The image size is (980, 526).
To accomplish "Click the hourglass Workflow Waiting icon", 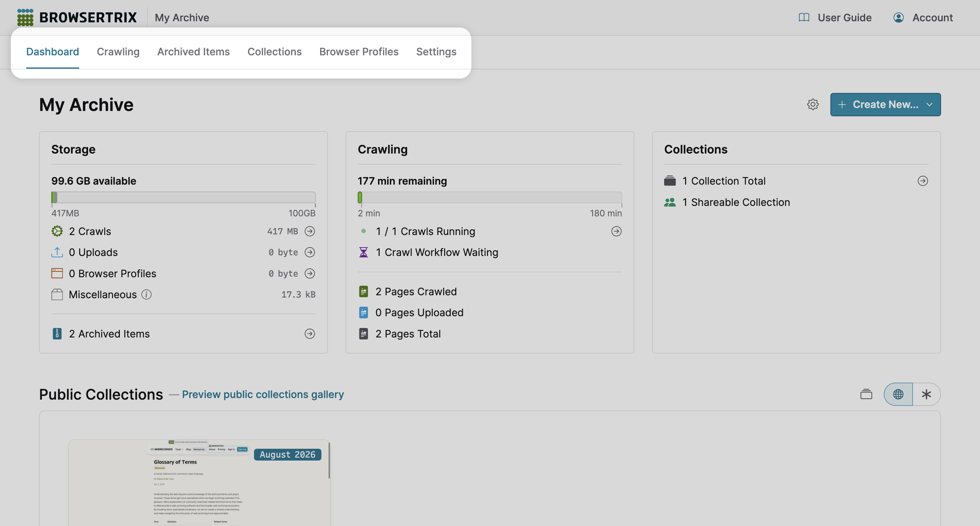I will point(363,252).
